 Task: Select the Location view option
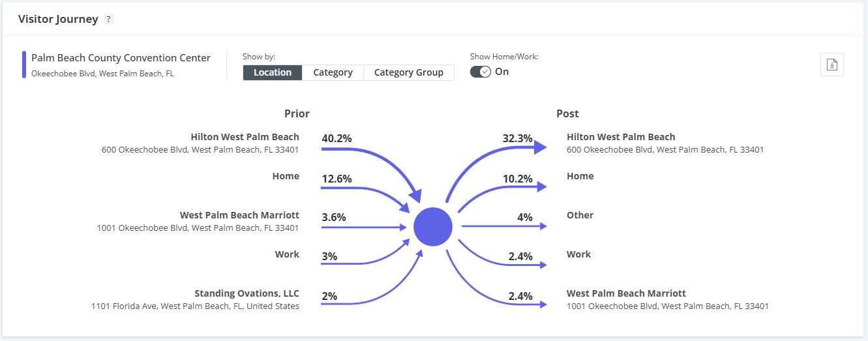(273, 72)
